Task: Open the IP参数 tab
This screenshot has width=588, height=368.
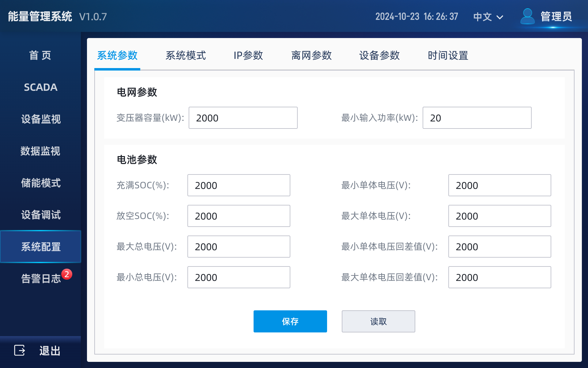Action: 248,56
